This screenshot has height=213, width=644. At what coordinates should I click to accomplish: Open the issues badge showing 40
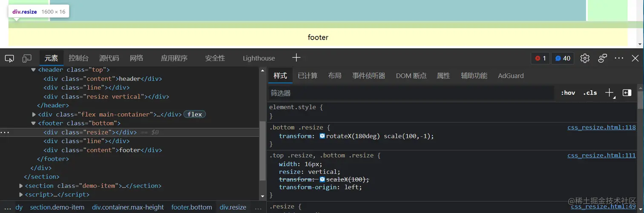point(563,58)
